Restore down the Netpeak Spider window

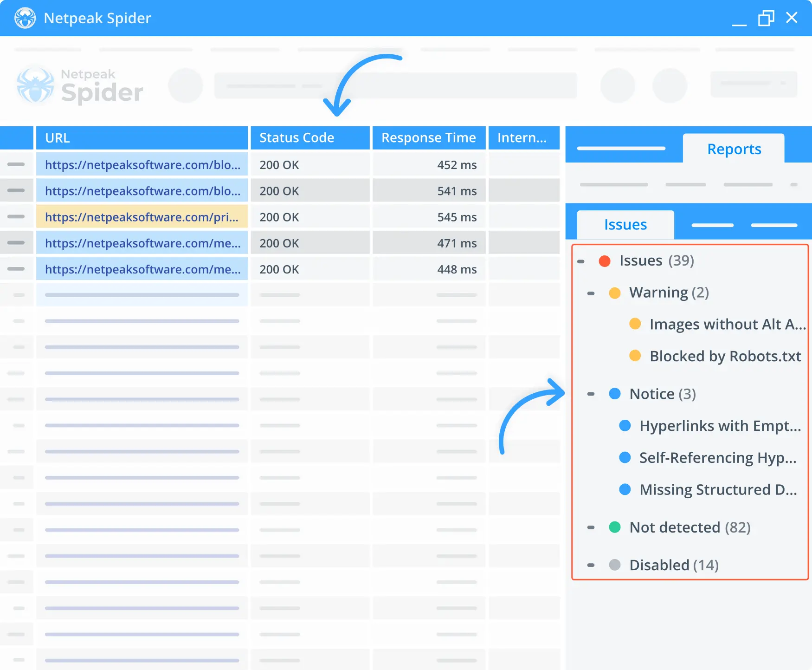(x=766, y=18)
